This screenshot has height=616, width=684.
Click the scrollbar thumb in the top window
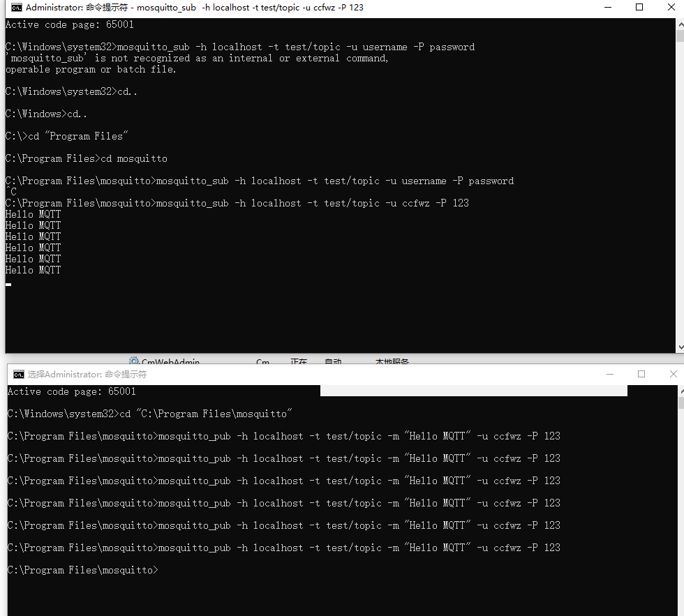680,36
